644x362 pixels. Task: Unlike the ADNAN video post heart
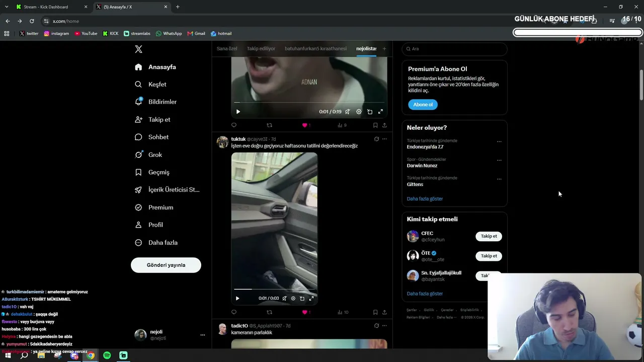305,125
